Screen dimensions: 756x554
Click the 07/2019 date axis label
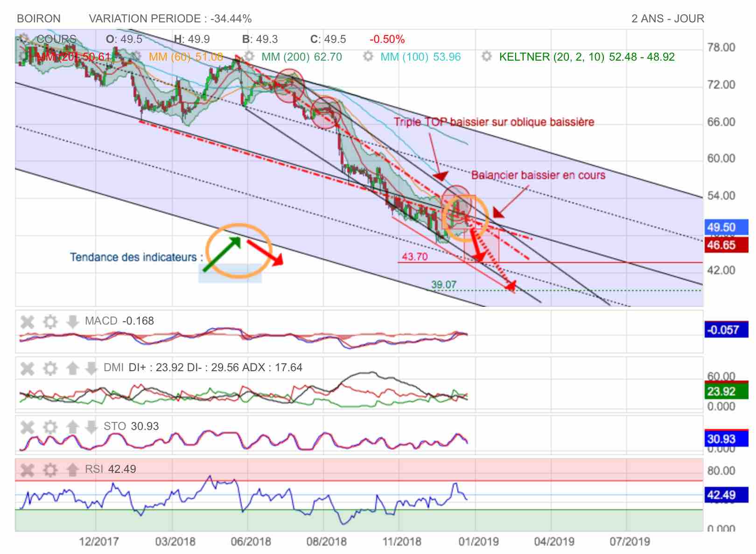pos(630,541)
